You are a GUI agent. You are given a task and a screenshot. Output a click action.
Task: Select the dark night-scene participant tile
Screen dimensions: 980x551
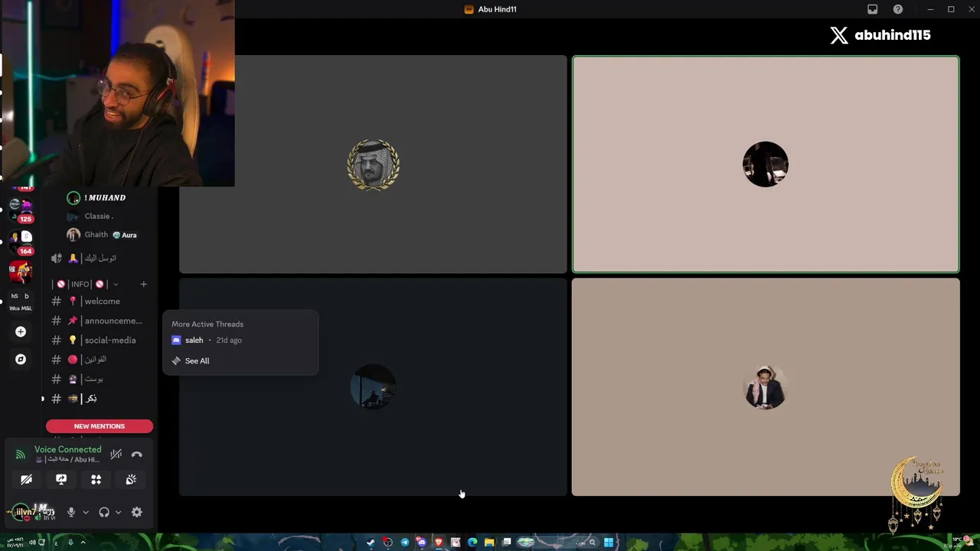373,386
